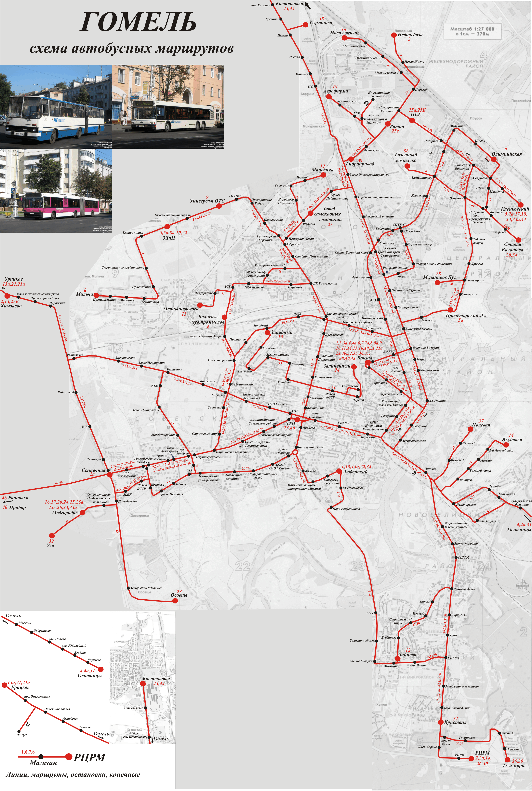Click the red dot at "Олимпийская" terminus
Viewport: 532px width, 791px height.
point(494,159)
